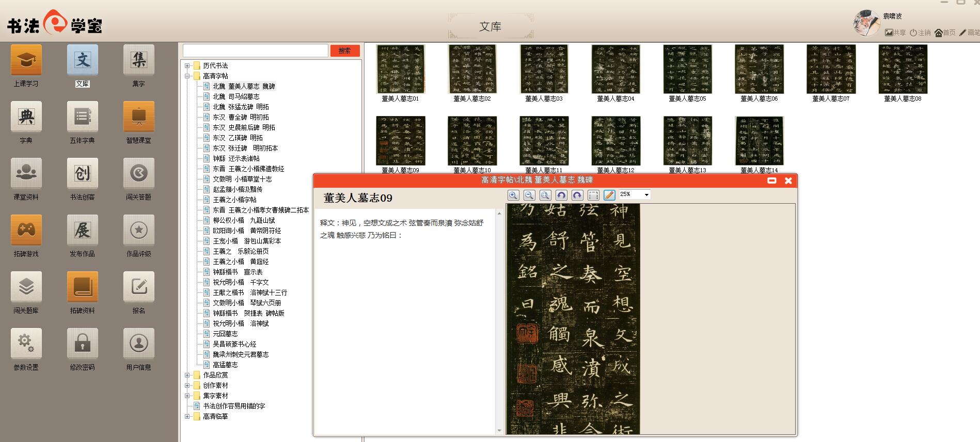Rotate the image clockwise
980x442 pixels.
[x=577, y=195]
